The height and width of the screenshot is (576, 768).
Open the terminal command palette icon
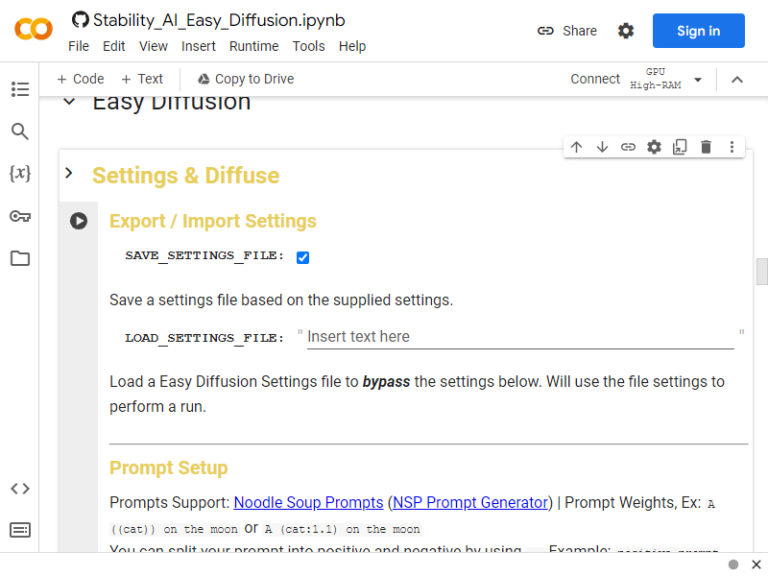click(x=20, y=530)
